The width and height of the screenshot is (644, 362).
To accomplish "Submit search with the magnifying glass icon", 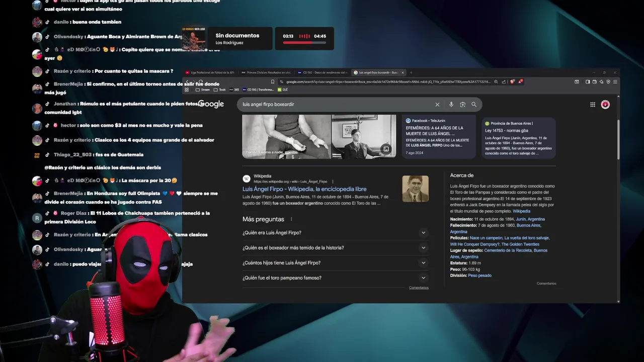I will coord(474,105).
